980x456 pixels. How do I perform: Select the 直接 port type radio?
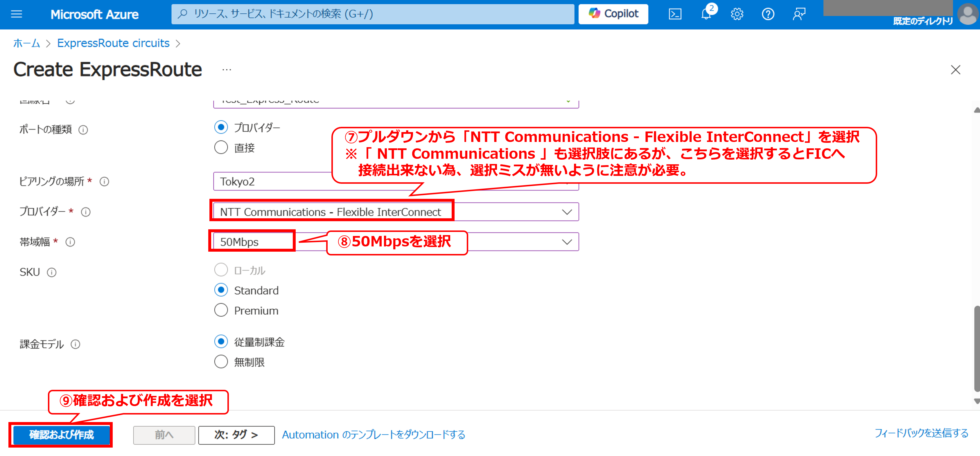click(x=221, y=147)
